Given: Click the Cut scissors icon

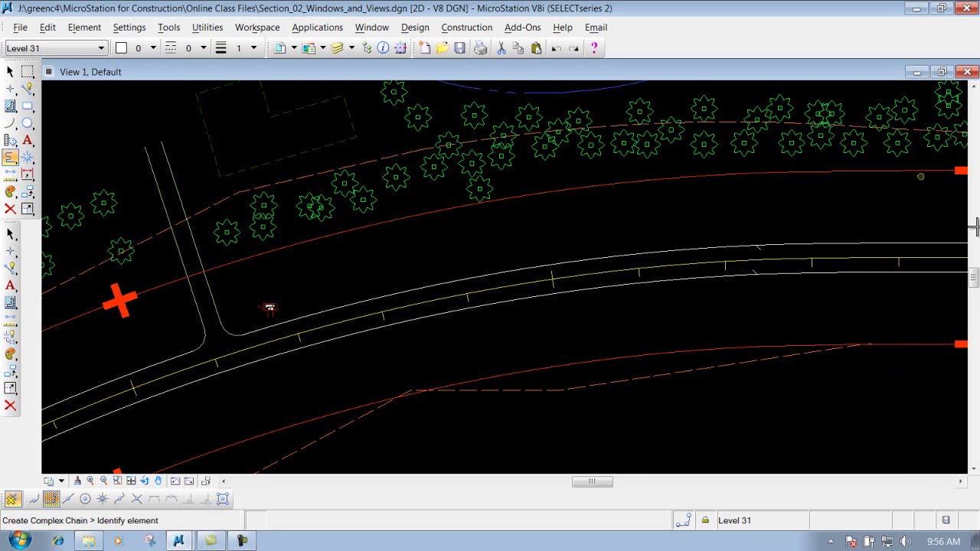Looking at the screenshot, I should point(501,48).
